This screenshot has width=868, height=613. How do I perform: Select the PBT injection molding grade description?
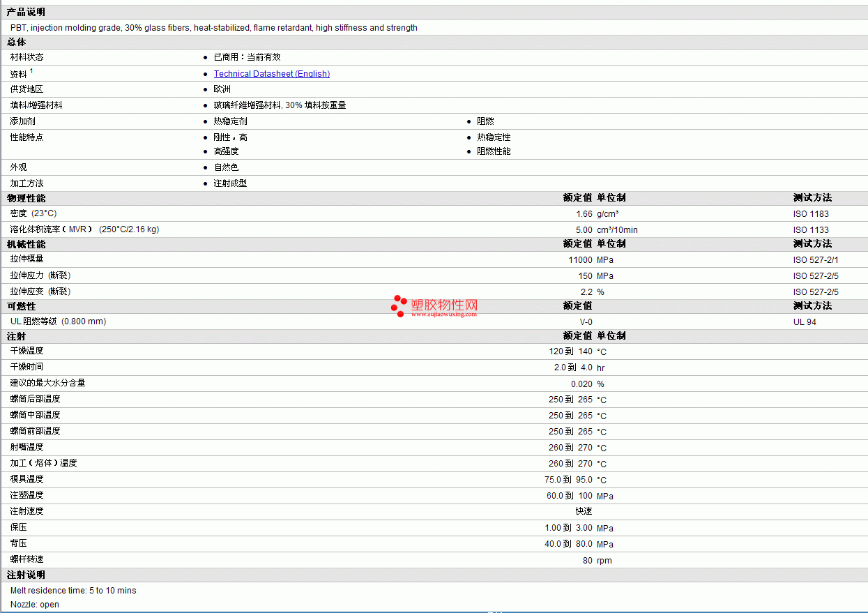click(x=214, y=28)
